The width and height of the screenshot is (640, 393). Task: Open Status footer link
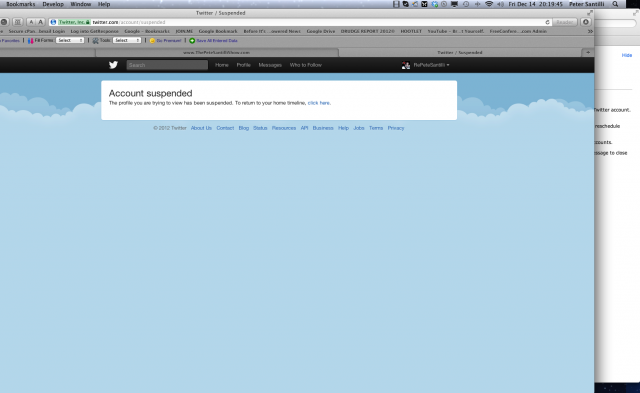coord(260,128)
